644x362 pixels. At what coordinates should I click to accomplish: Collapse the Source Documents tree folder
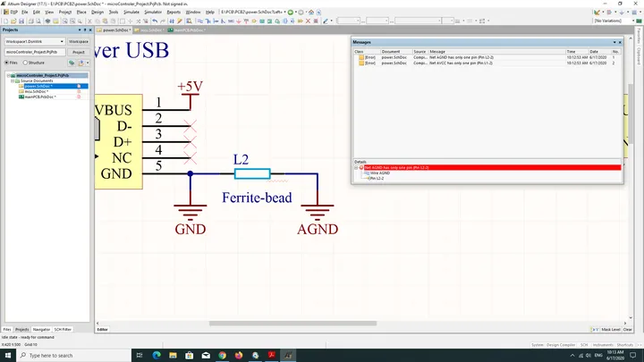[13, 80]
